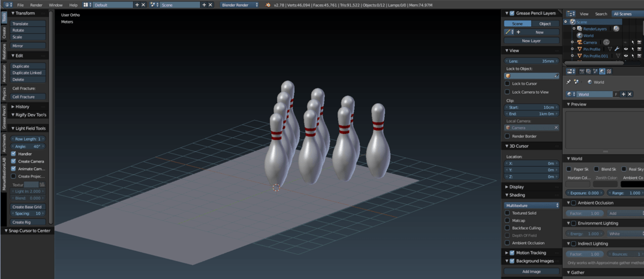Enable the Matcap checkbox
The image size is (644, 279).
507,220
